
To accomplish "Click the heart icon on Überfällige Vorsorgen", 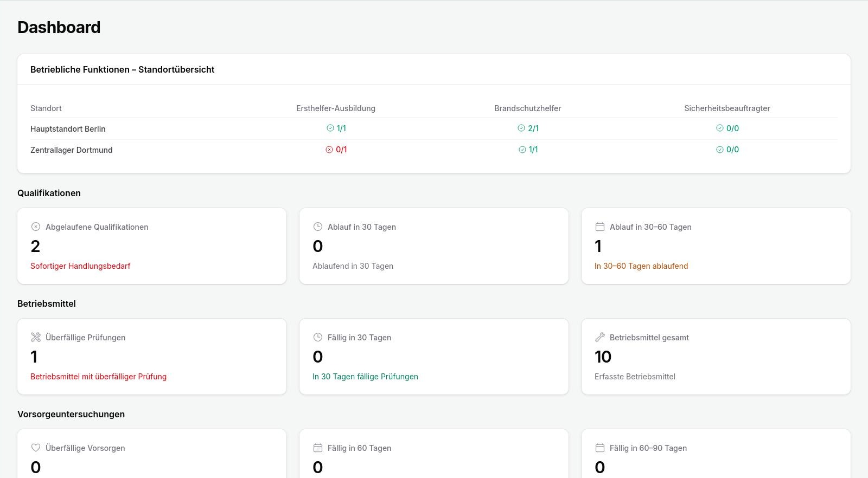I will (36, 448).
